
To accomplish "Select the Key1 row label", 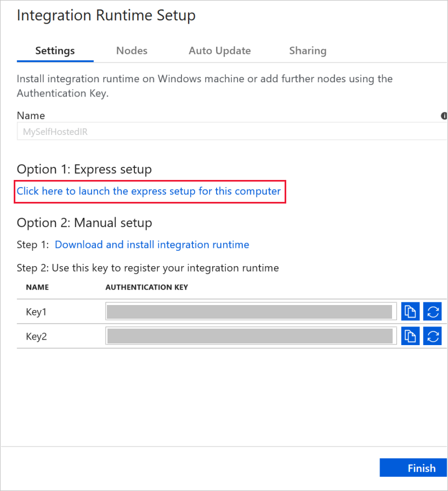I will 36,311.
